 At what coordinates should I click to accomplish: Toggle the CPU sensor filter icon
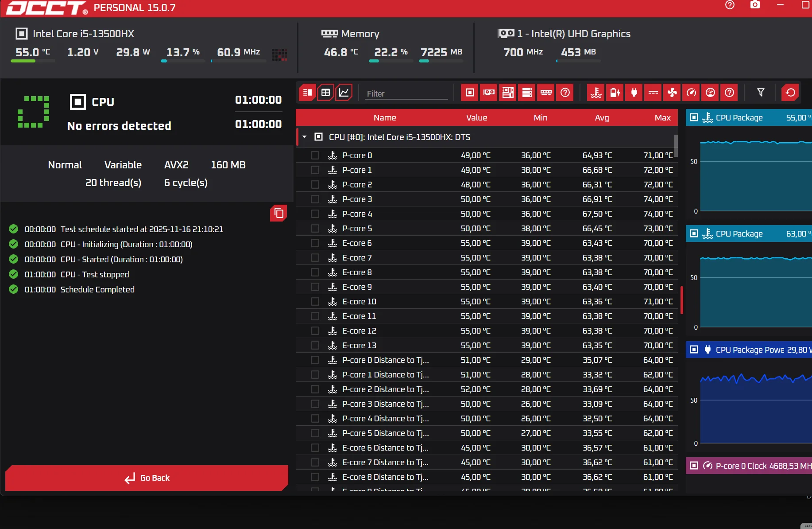point(470,93)
